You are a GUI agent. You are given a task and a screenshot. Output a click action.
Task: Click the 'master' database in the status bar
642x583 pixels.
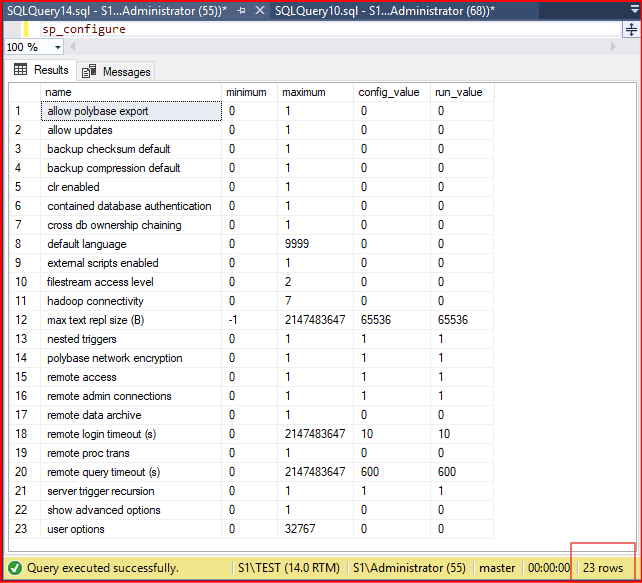point(497,568)
